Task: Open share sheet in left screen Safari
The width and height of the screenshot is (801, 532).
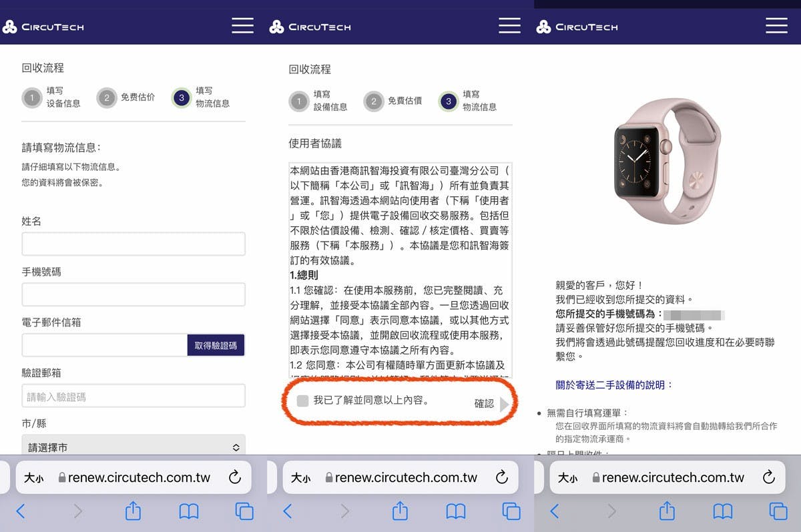Action: (133, 511)
